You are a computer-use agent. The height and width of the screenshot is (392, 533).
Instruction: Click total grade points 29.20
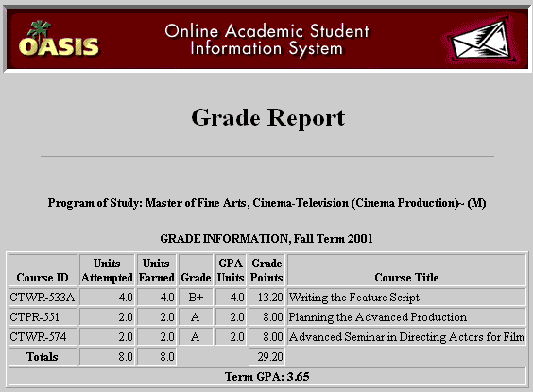[x=266, y=356]
